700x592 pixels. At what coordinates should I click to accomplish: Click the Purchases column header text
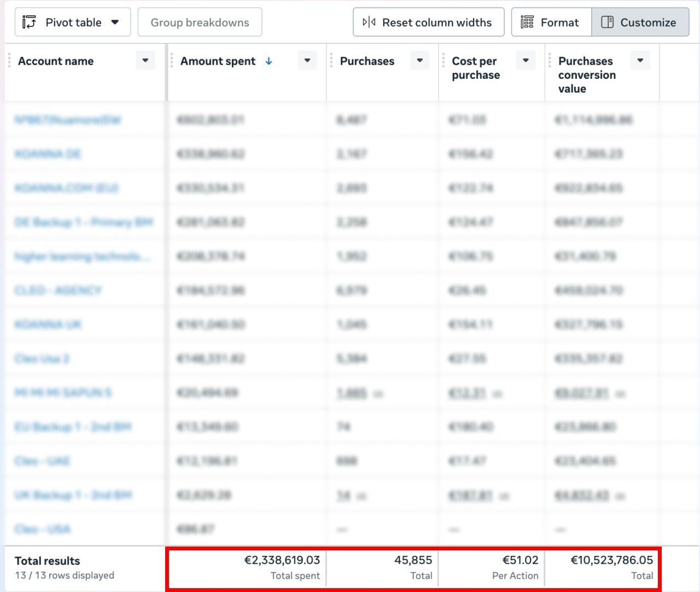point(367,61)
